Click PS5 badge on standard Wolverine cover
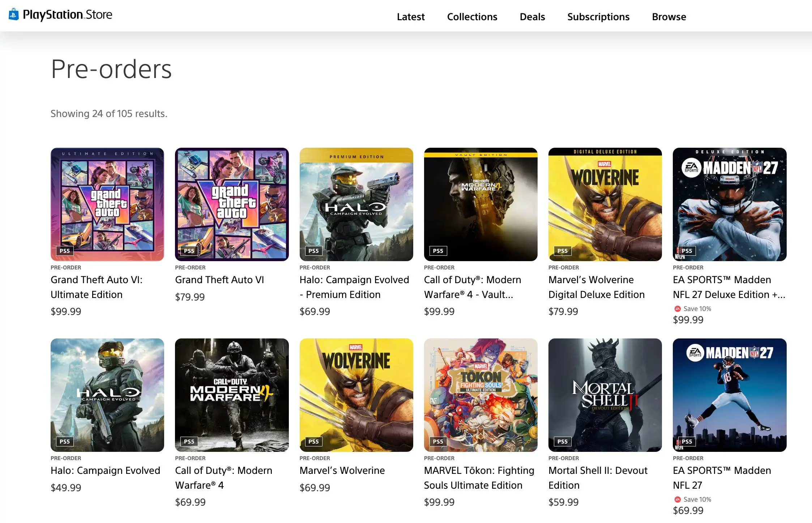This screenshot has width=812, height=523. coord(313,441)
